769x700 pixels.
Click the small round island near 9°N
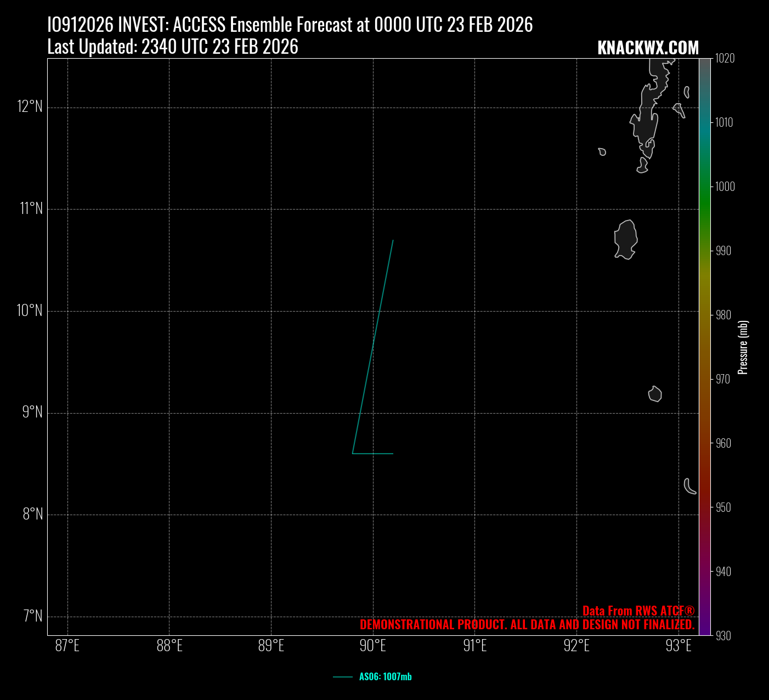coord(655,394)
